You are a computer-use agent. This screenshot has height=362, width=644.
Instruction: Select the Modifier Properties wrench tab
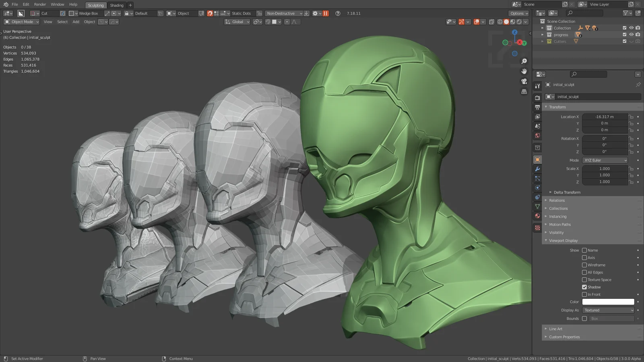point(537,169)
